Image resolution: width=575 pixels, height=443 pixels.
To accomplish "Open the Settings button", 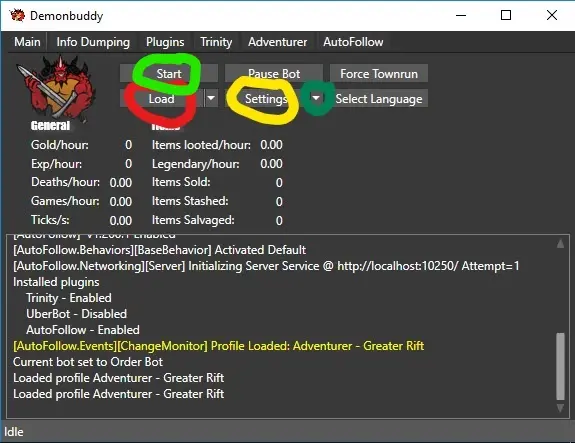I will 266,99.
